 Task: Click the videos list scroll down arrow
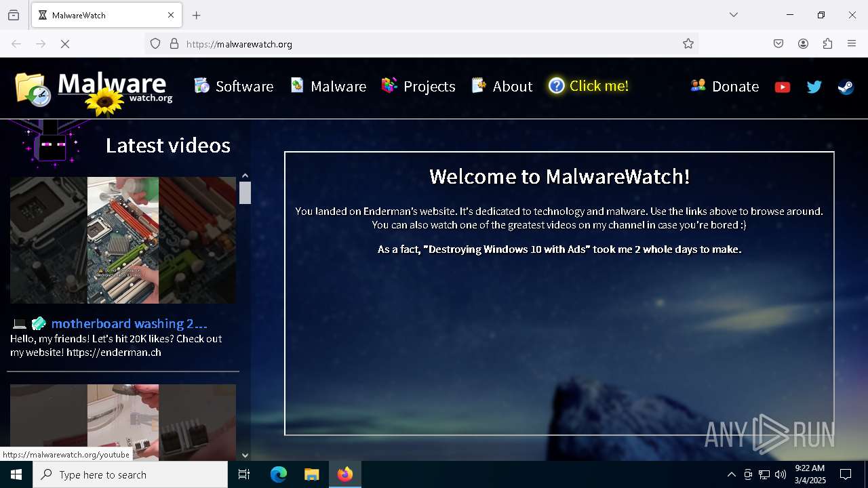click(x=245, y=455)
